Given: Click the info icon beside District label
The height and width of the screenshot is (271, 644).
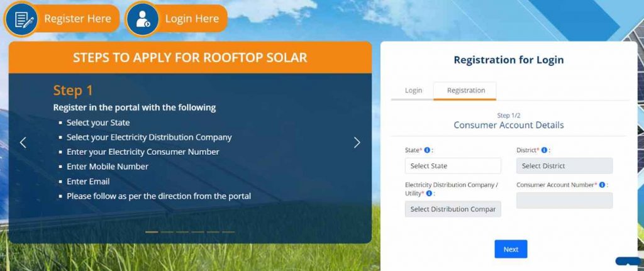Looking at the screenshot, I should pyautogui.click(x=544, y=150).
